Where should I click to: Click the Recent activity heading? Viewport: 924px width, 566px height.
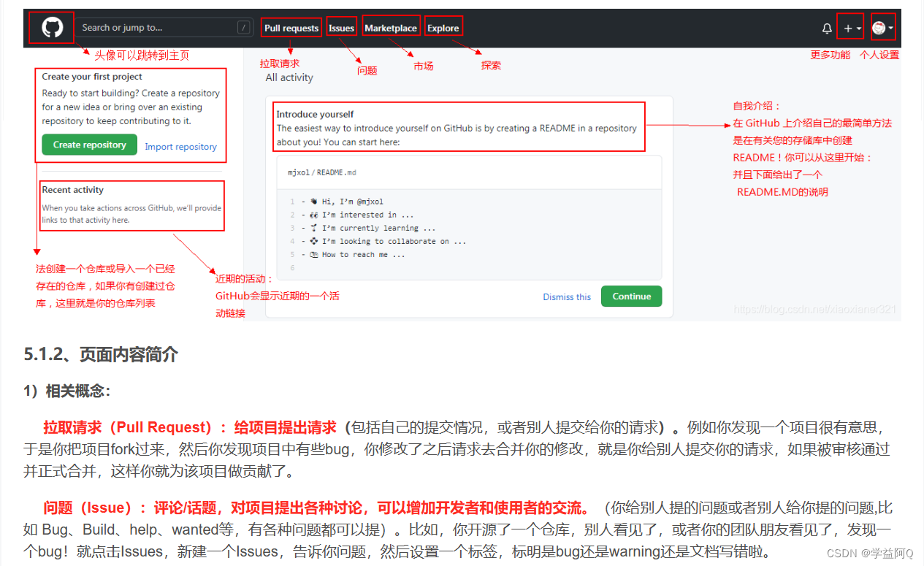tap(73, 190)
